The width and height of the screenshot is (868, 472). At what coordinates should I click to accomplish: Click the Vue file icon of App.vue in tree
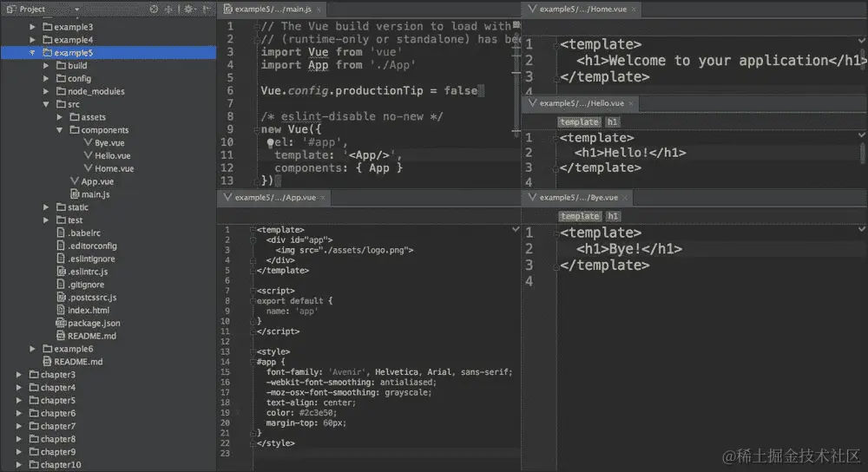coord(75,181)
